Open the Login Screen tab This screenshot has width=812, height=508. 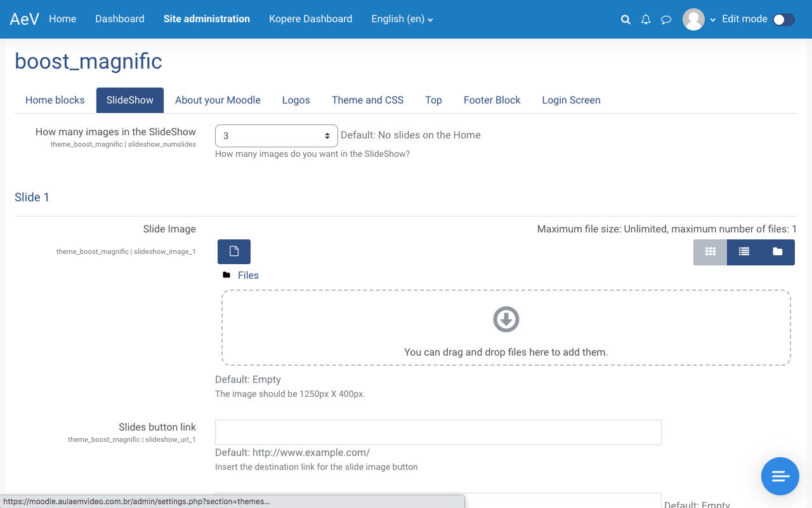point(571,100)
